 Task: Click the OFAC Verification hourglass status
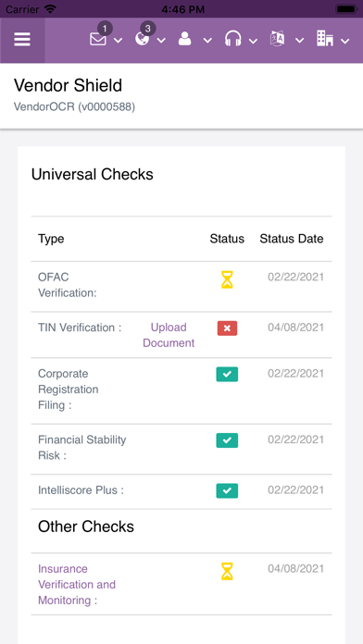[x=227, y=279]
